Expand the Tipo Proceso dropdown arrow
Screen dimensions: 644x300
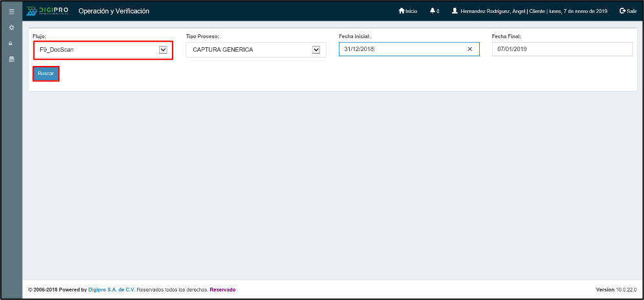point(316,50)
